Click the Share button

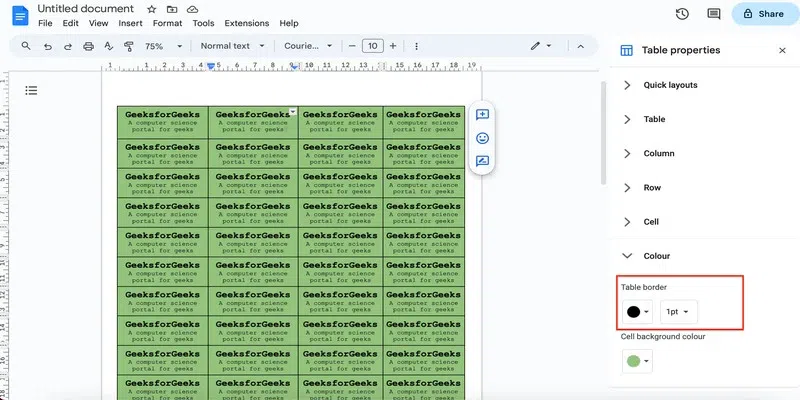tap(765, 14)
